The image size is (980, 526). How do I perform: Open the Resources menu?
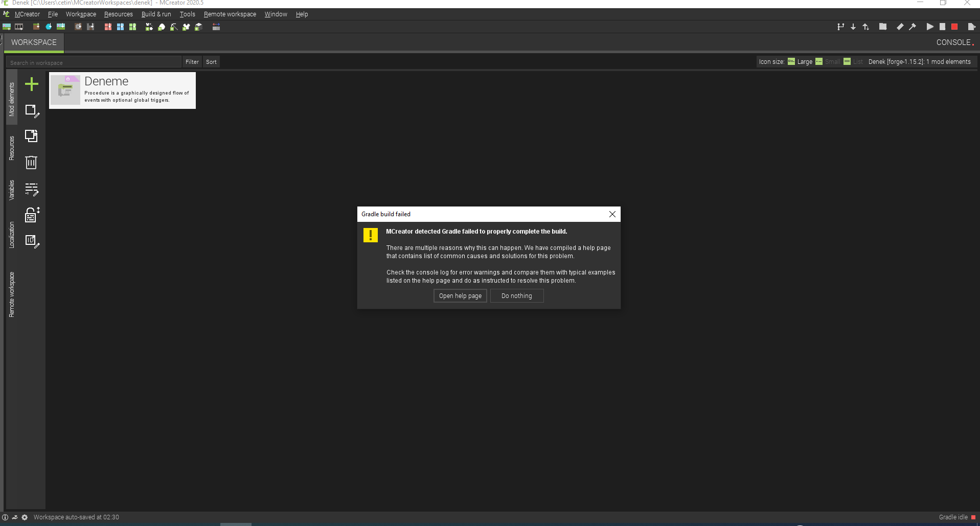pos(119,14)
